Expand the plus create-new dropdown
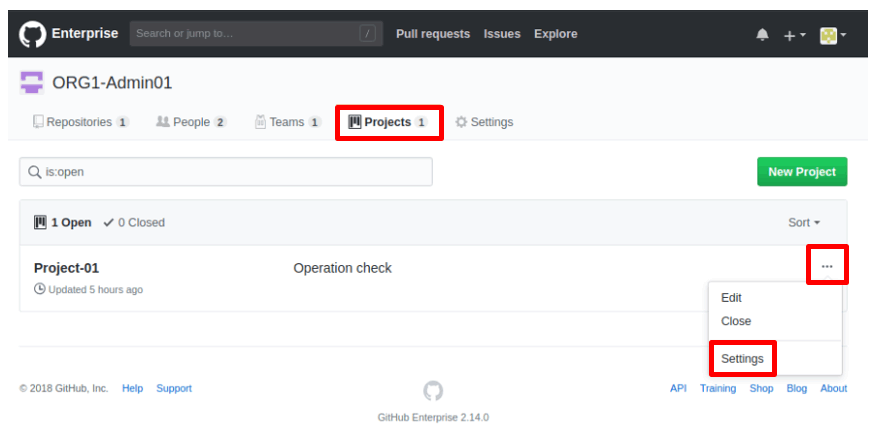The image size is (880, 447). coord(794,35)
